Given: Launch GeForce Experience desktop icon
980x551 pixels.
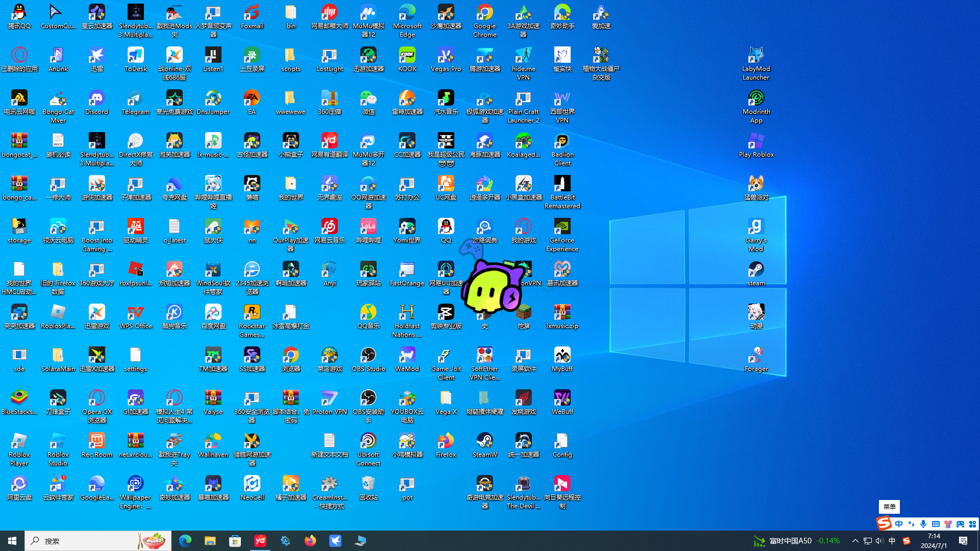Looking at the screenshot, I should (x=562, y=235).
